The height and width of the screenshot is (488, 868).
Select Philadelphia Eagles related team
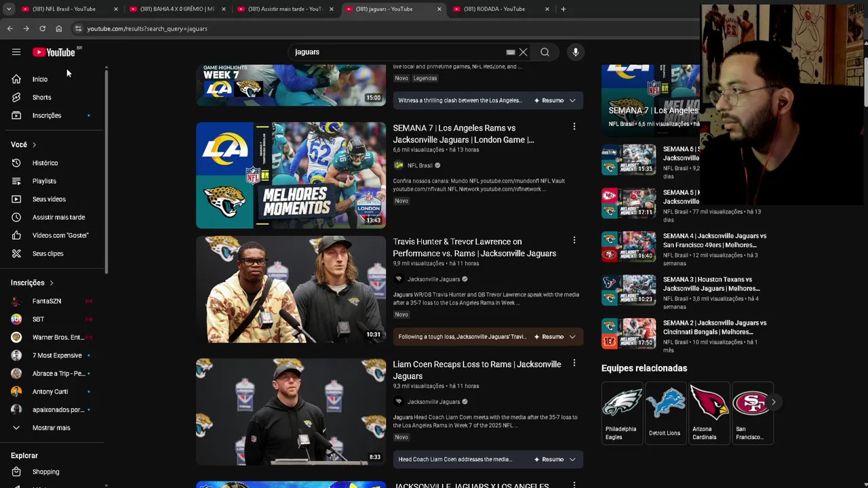point(621,413)
